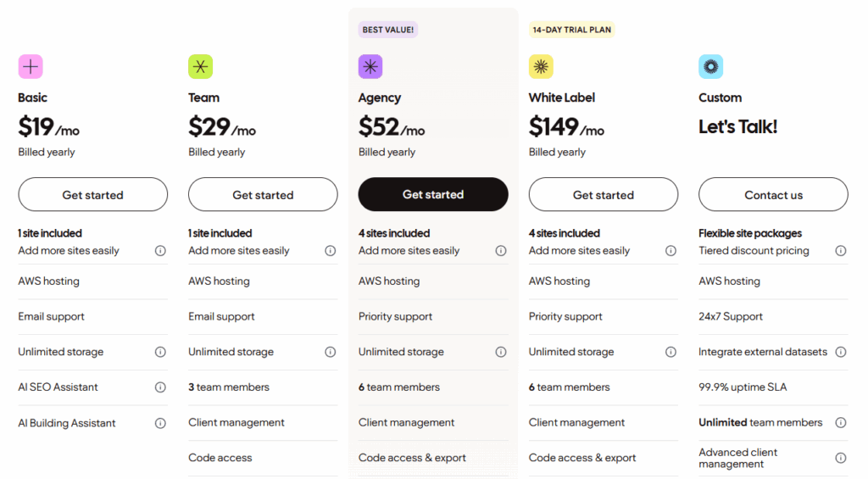Click the purple Agency plan asterisk icon
The height and width of the screenshot is (479, 868).
[x=370, y=67]
